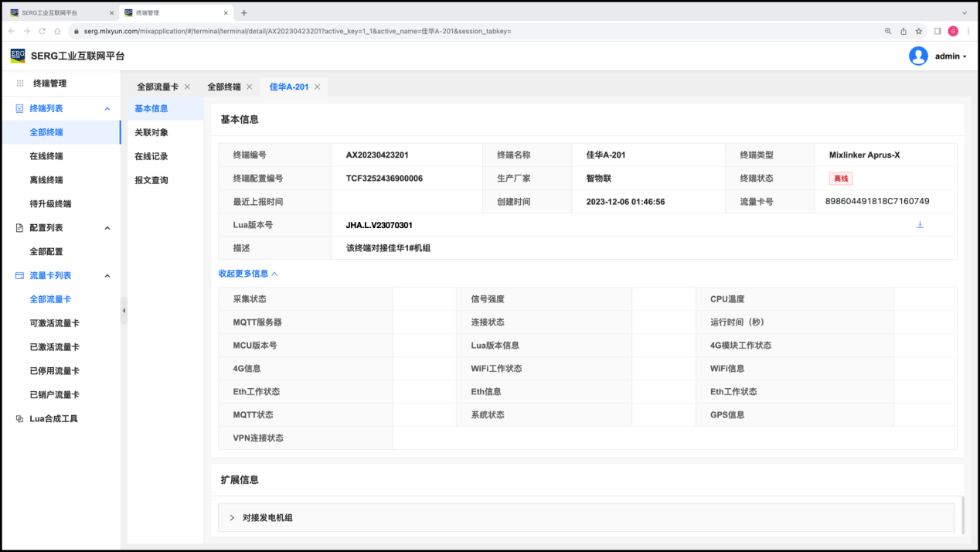980x552 pixels.
Task: Open the 关联对象 side tab
Action: tap(151, 133)
